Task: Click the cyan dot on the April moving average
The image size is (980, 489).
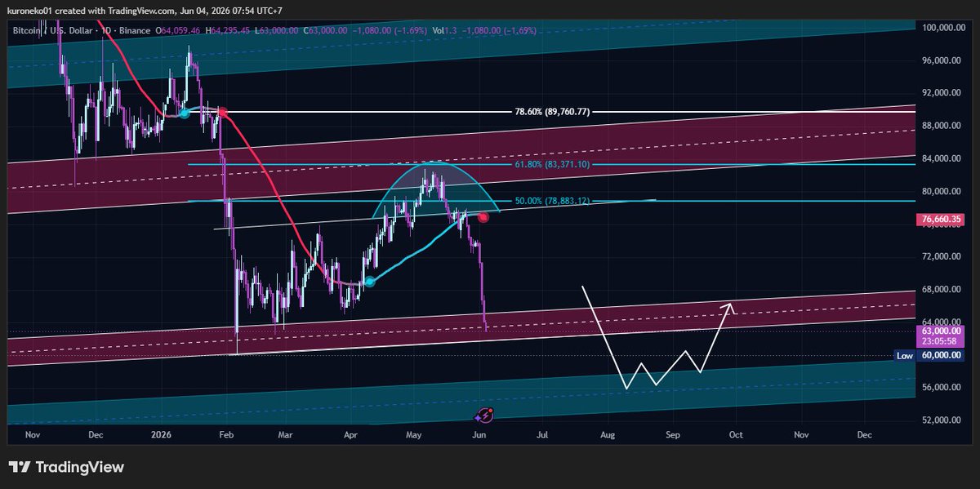Action: click(369, 281)
